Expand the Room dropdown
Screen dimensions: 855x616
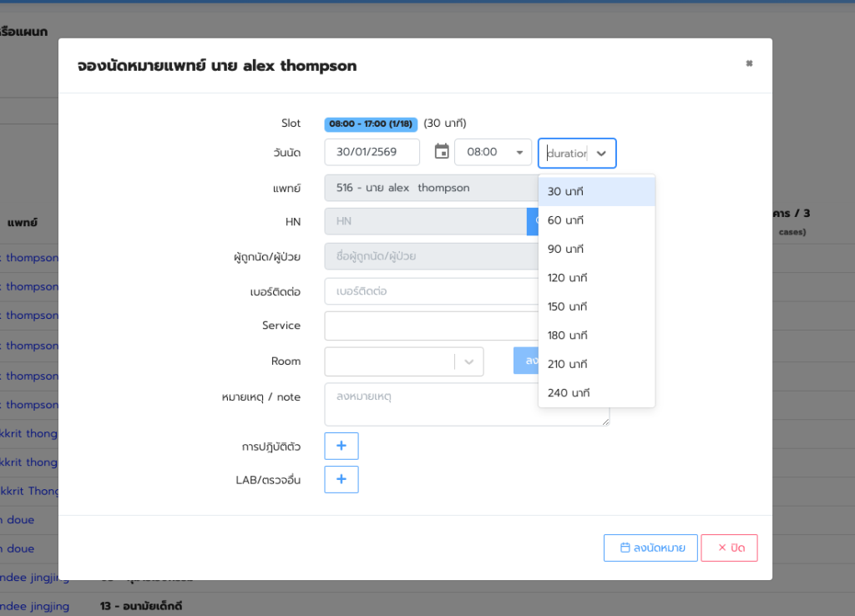tap(468, 361)
